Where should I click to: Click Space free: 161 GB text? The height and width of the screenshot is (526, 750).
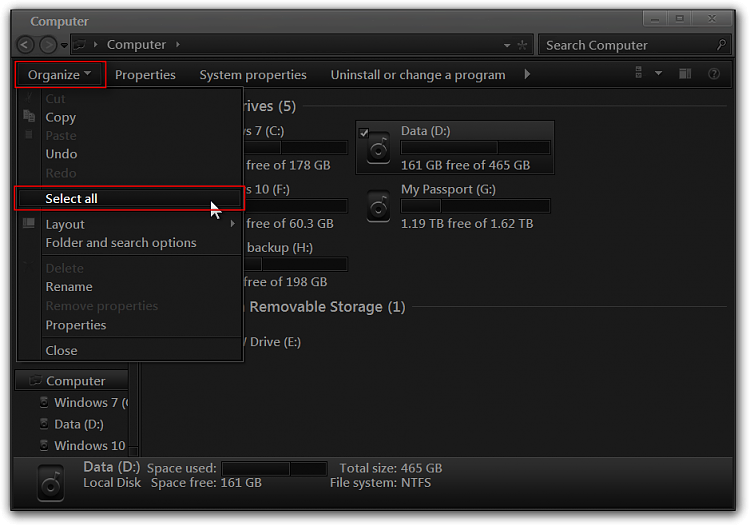point(206,483)
